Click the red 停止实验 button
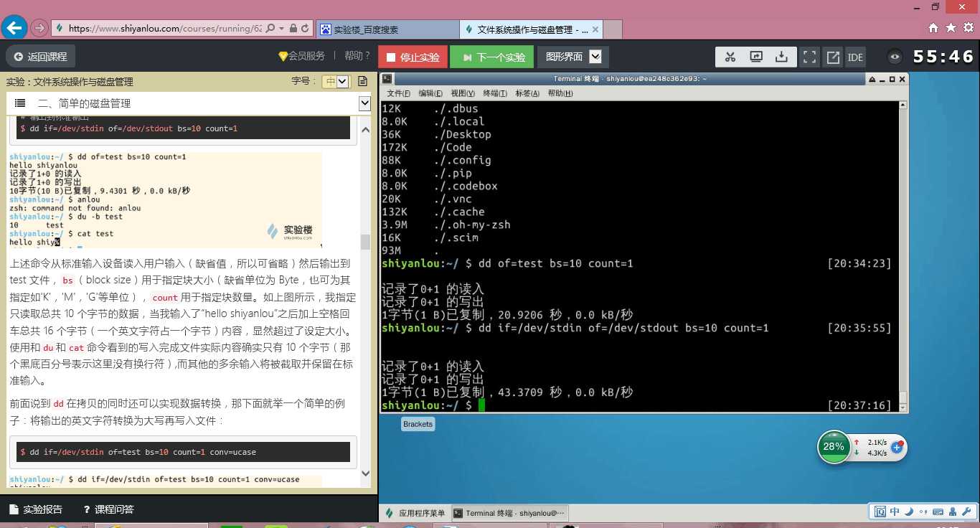Viewport: 980px width, 528px height. [x=413, y=57]
